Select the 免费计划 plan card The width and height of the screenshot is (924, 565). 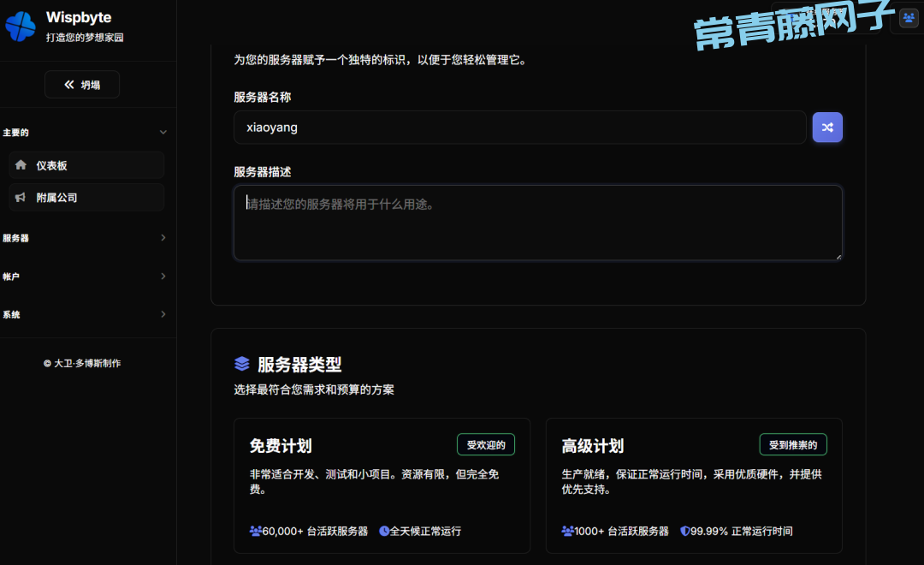tap(382, 485)
